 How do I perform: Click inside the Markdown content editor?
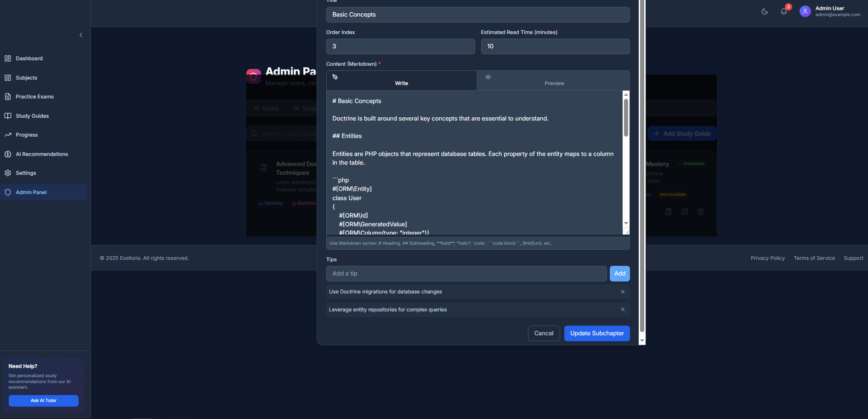click(475, 162)
